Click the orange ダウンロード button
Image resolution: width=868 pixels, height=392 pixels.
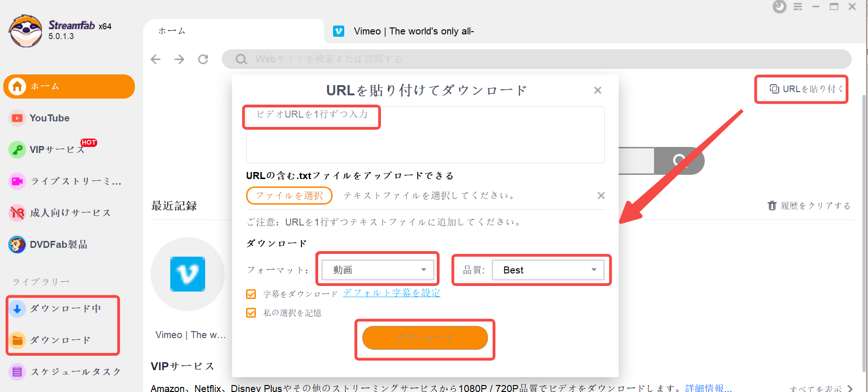[425, 338]
